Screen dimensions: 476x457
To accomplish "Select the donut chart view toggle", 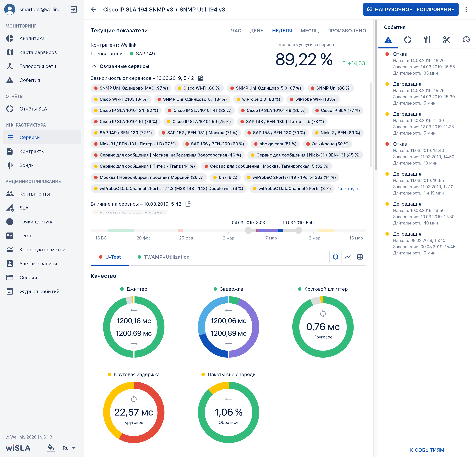I will click(335, 257).
